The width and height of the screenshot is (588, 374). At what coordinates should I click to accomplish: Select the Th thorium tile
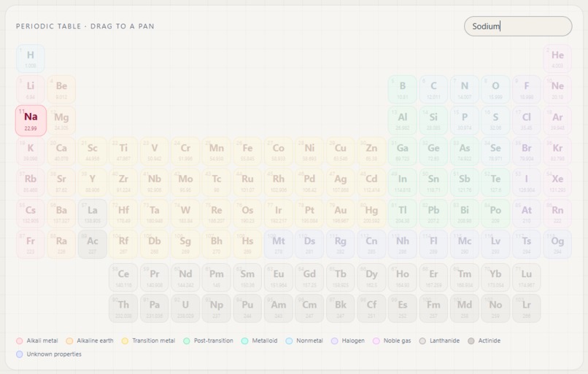point(123,308)
